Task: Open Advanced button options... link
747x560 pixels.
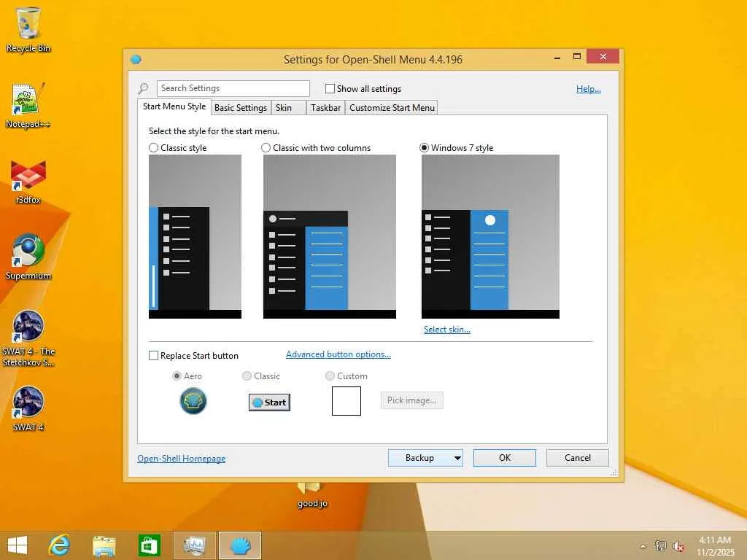Action: pos(338,354)
